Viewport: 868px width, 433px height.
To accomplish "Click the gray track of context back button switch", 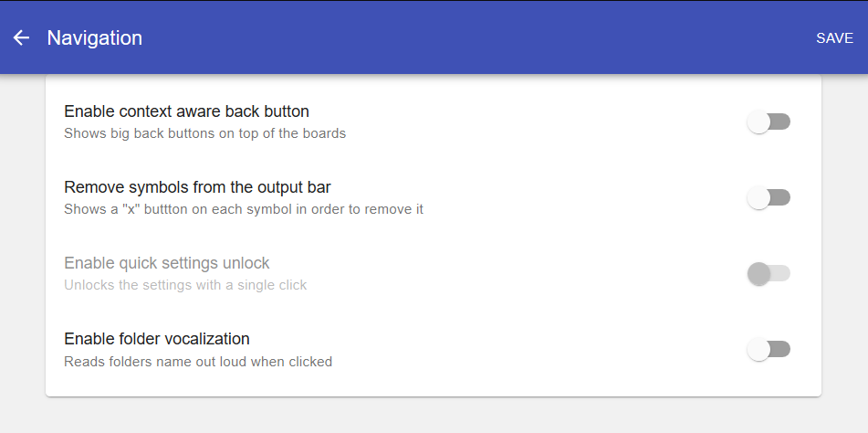I will pyautogui.click(x=781, y=121).
